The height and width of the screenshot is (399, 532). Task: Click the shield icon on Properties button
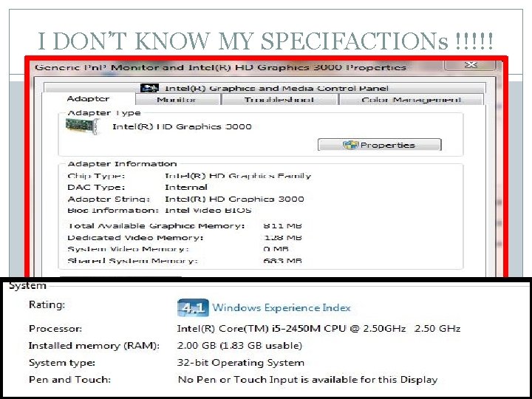[350, 145]
